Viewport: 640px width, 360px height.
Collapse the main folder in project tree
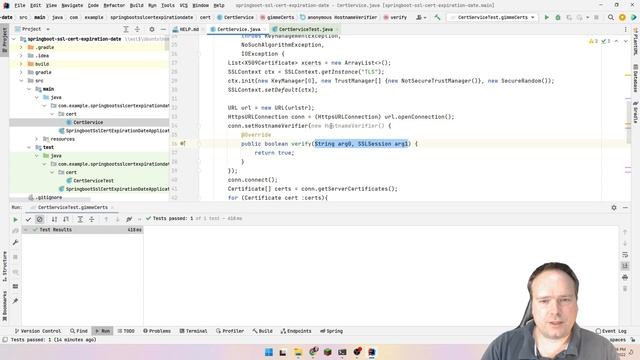tap(29, 89)
